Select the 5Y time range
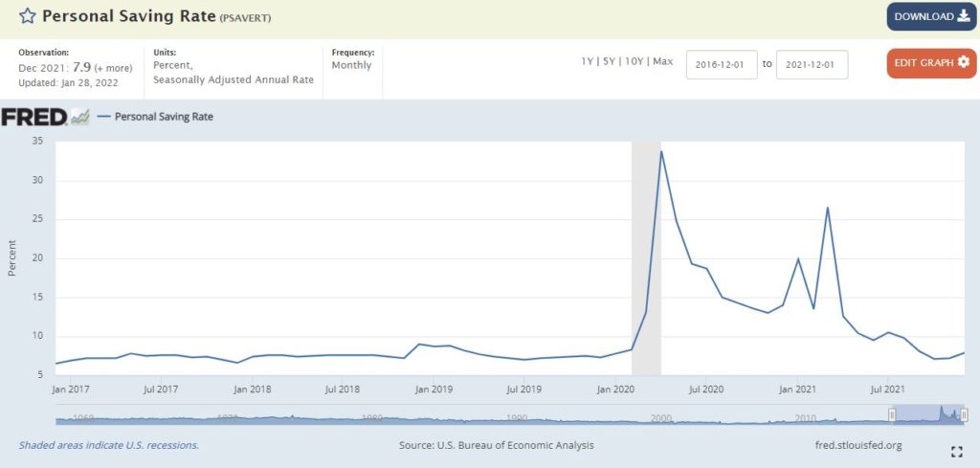Viewport: 980px width, 468px height. [611, 61]
